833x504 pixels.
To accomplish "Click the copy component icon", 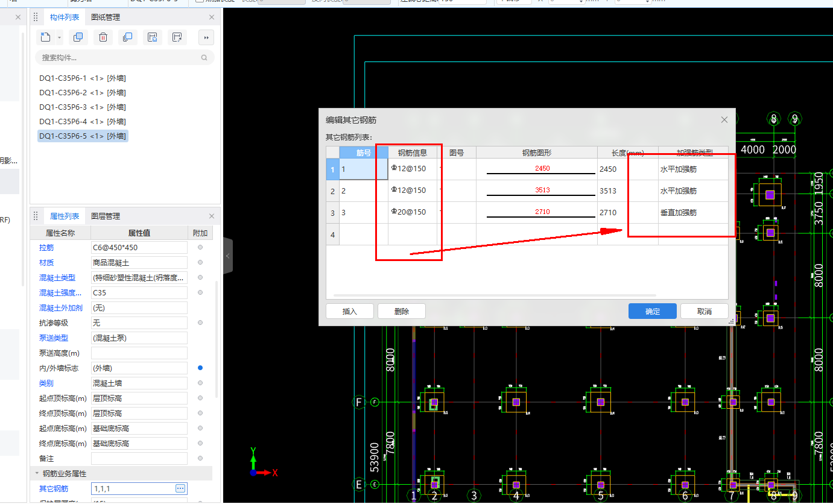I will (78, 37).
